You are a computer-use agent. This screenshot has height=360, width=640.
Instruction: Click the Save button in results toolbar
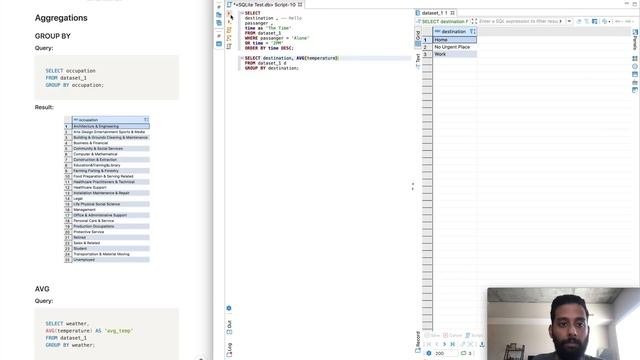[432, 336]
